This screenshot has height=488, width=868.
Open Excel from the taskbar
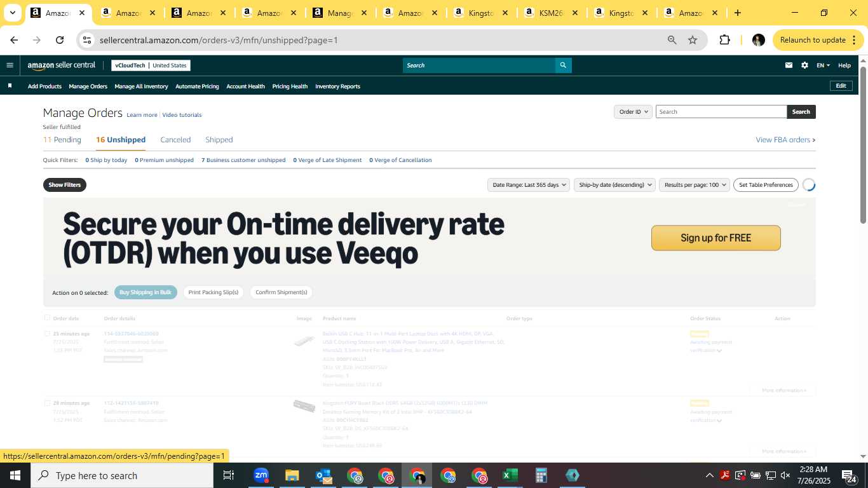click(510, 475)
